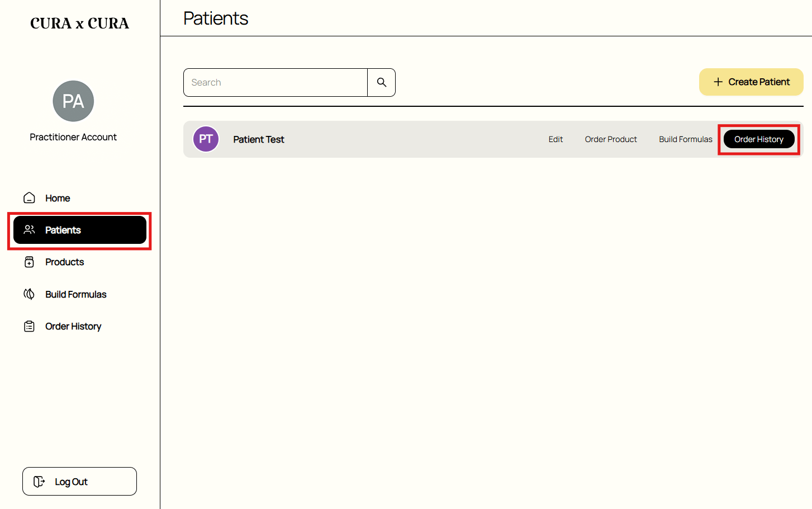Screen dimensions: 812x509
Task: Choose Build Formulas in Patient Test row
Action: tap(686, 139)
